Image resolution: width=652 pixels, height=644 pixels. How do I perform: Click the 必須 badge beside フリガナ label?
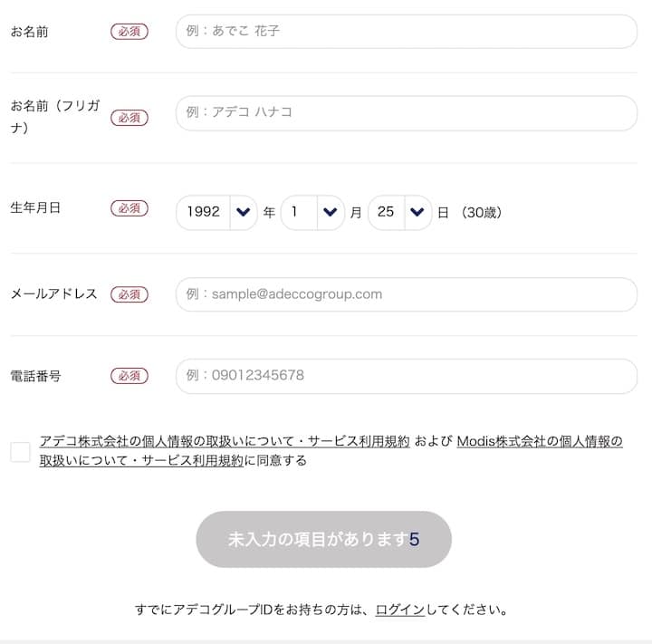pyautogui.click(x=129, y=118)
